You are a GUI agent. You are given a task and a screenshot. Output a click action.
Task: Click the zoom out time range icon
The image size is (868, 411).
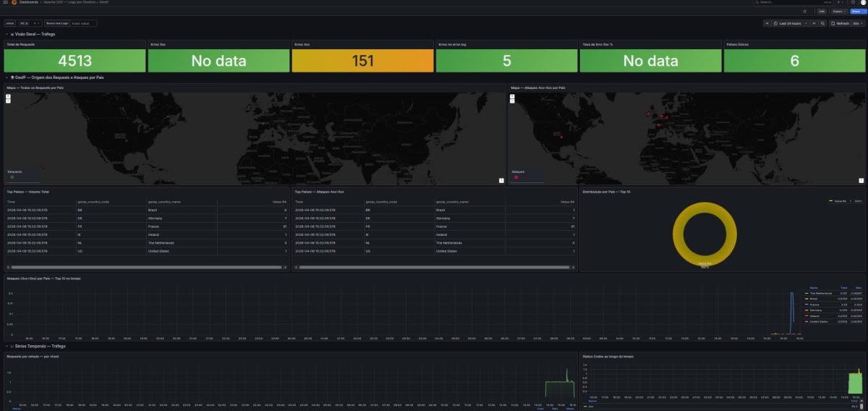tap(822, 23)
